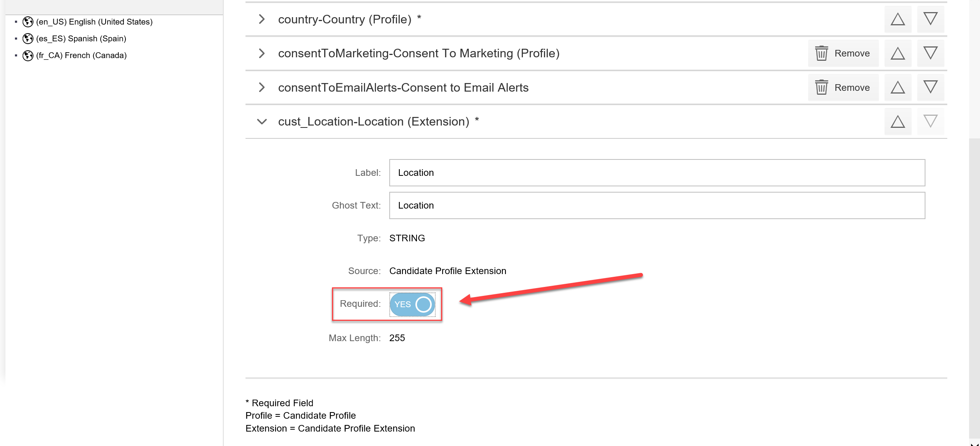The height and width of the screenshot is (446, 980).
Task: Select (fr_CA) French (Canada) locale
Action: point(81,55)
